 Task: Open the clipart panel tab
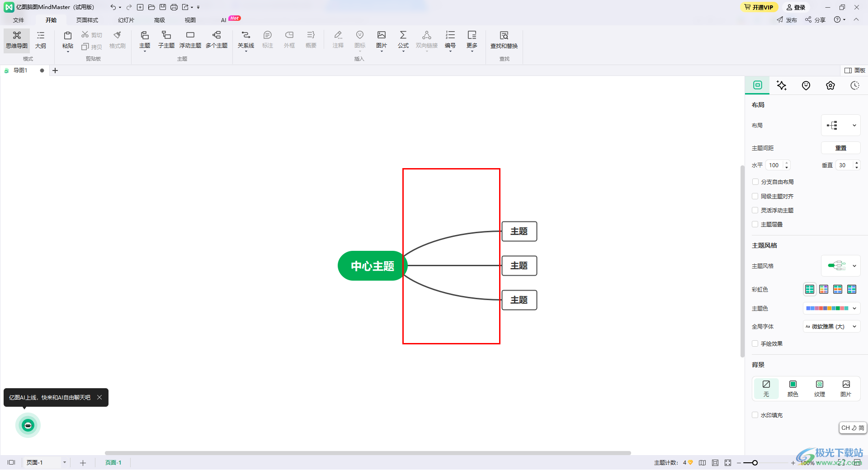830,85
